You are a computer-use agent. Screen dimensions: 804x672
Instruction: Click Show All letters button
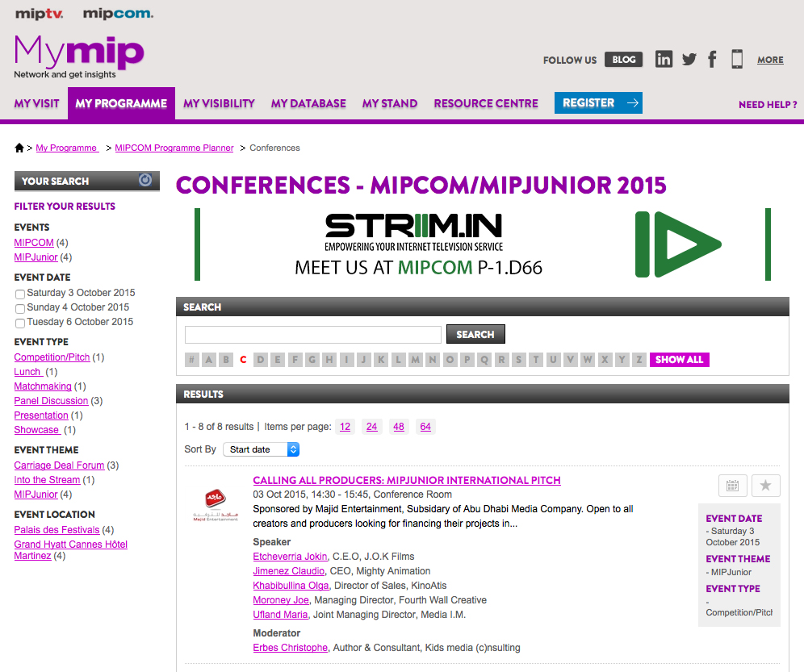tap(680, 359)
